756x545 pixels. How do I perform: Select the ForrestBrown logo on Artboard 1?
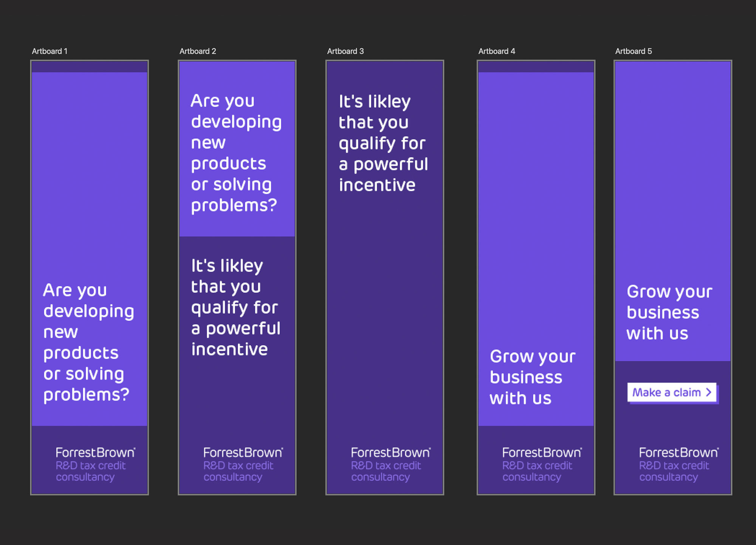point(95,452)
